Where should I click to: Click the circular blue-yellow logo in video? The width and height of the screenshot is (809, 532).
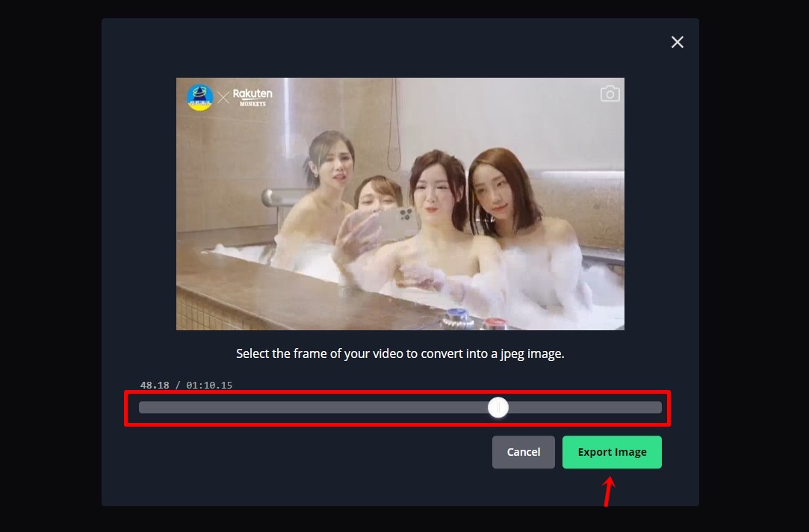tap(199, 97)
